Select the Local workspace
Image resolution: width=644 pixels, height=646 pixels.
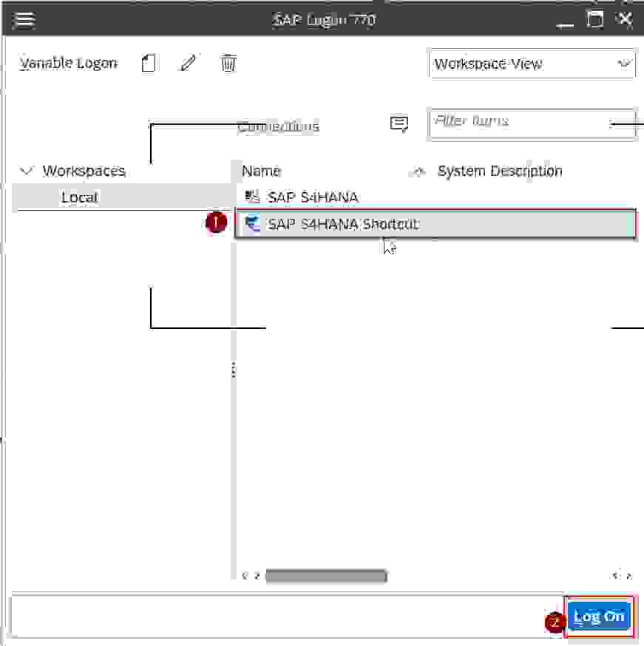coord(80,197)
